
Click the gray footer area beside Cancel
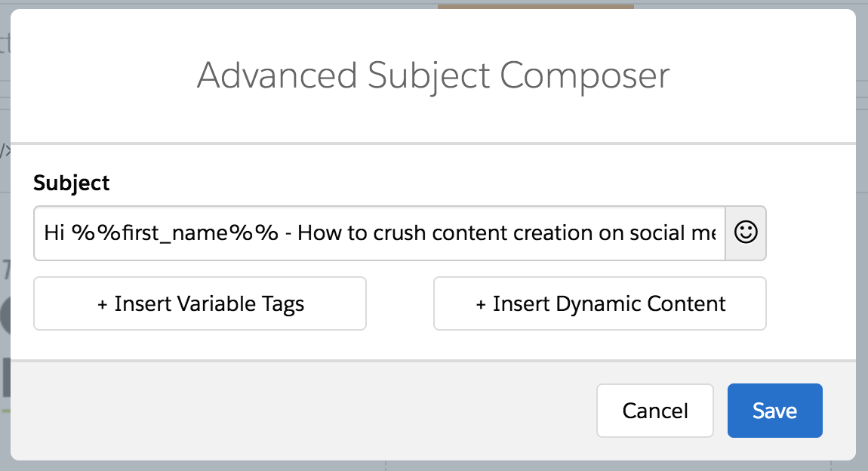click(302, 411)
